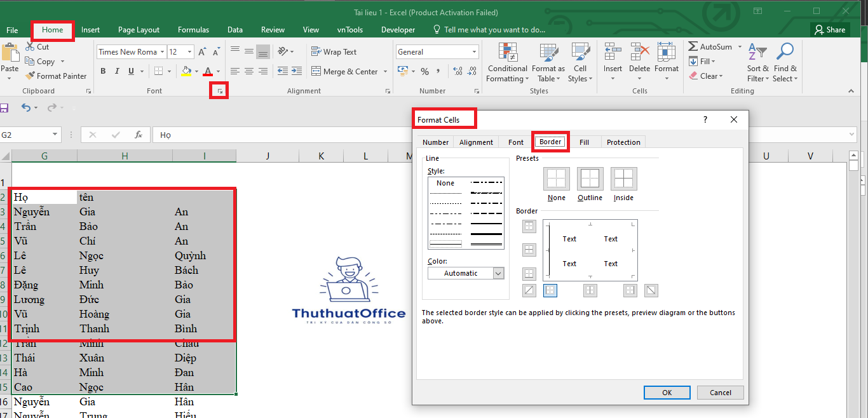Image resolution: width=868 pixels, height=418 pixels.
Task: Click the Cut scissors icon
Action: coord(30,46)
